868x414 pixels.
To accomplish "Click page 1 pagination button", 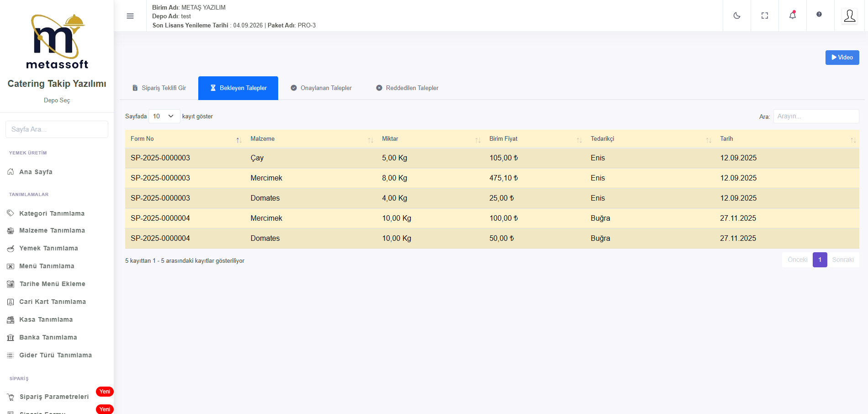I will click(x=820, y=260).
